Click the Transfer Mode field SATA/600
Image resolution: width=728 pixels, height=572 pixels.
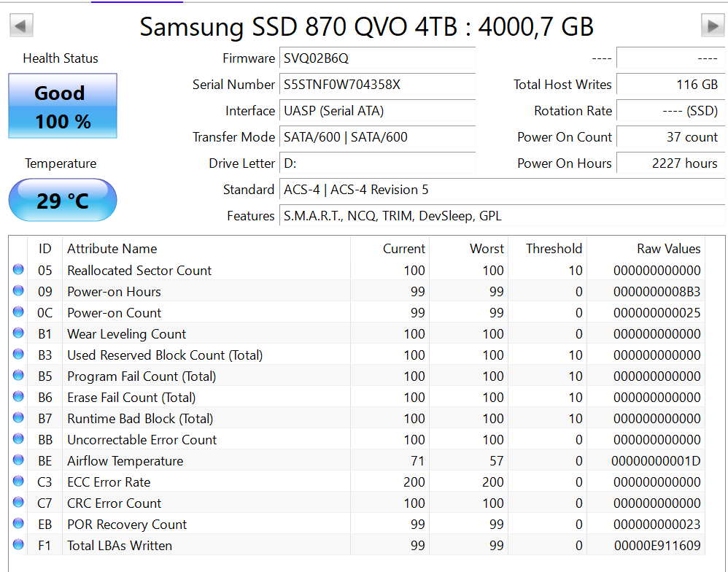pyautogui.click(x=377, y=137)
